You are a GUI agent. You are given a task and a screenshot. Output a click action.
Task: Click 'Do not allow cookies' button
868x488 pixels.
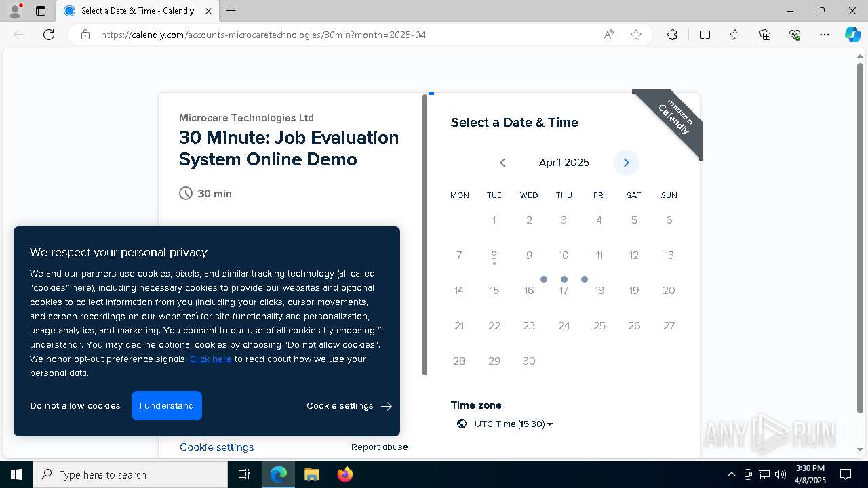[x=75, y=406]
